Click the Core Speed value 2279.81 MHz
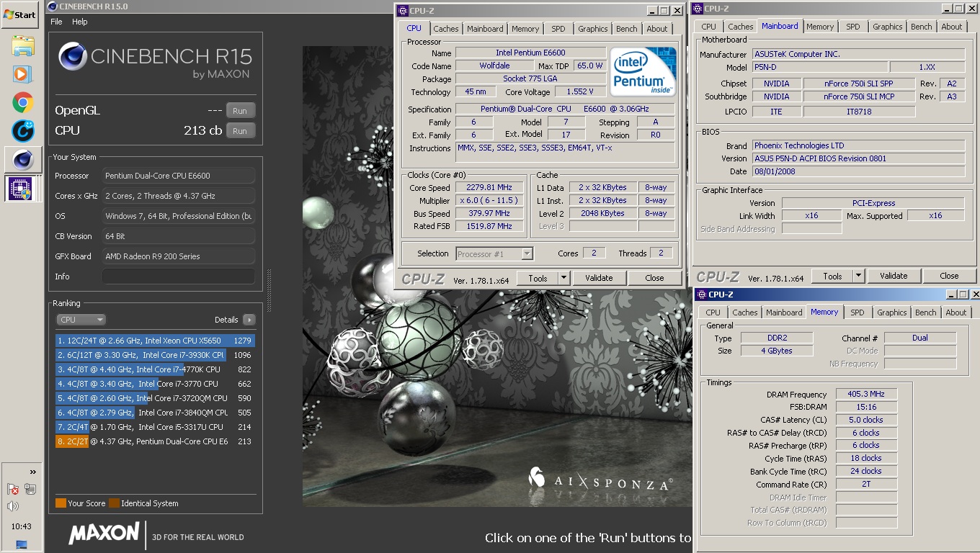This screenshot has height=553, width=980. tap(490, 188)
